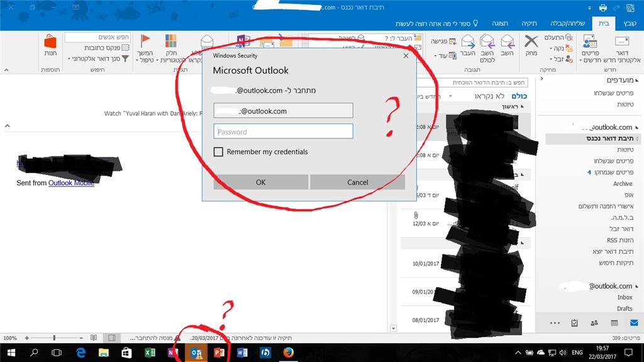This screenshot has height=362, width=644.
Task: Open the Store (חנות) add-ins icon
Action: (50, 42)
